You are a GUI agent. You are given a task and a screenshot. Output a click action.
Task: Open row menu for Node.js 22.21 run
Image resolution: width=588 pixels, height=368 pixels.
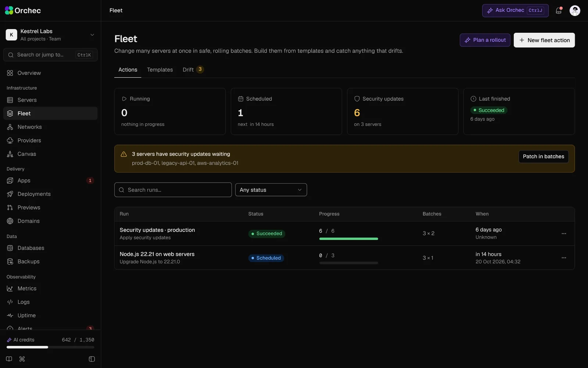[564, 258]
